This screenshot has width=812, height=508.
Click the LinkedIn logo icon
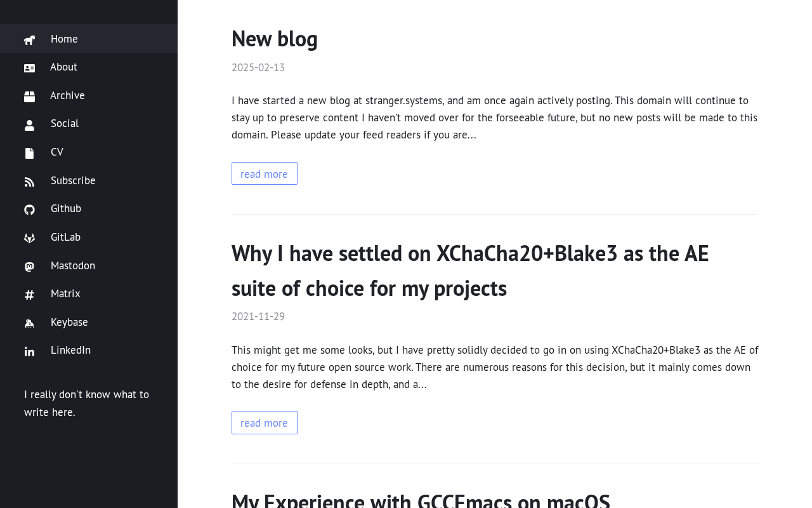(x=29, y=351)
